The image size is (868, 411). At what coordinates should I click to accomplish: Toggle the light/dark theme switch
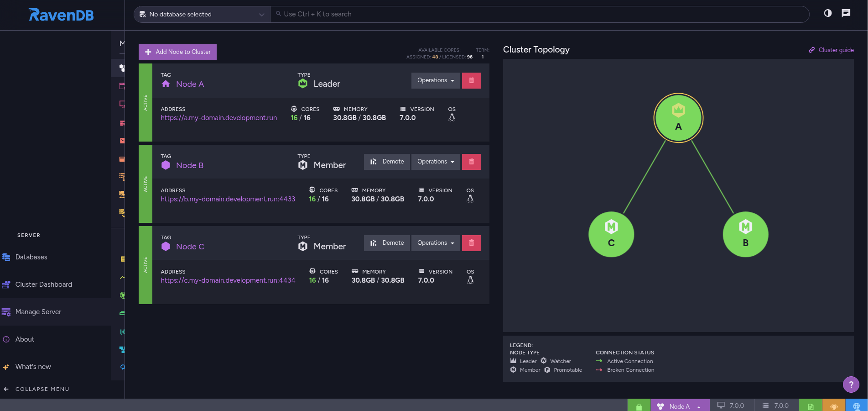(828, 13)
